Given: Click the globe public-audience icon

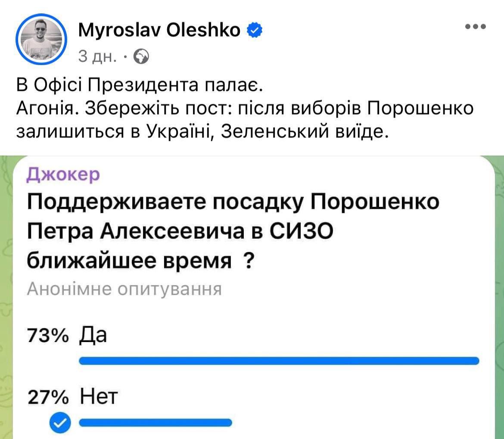Looking at the screenshot, I should tap(142, 56).
